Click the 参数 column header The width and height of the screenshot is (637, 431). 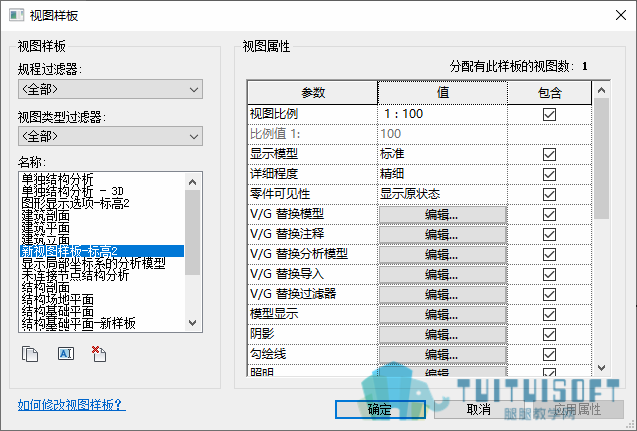click(x=313, y=93)
